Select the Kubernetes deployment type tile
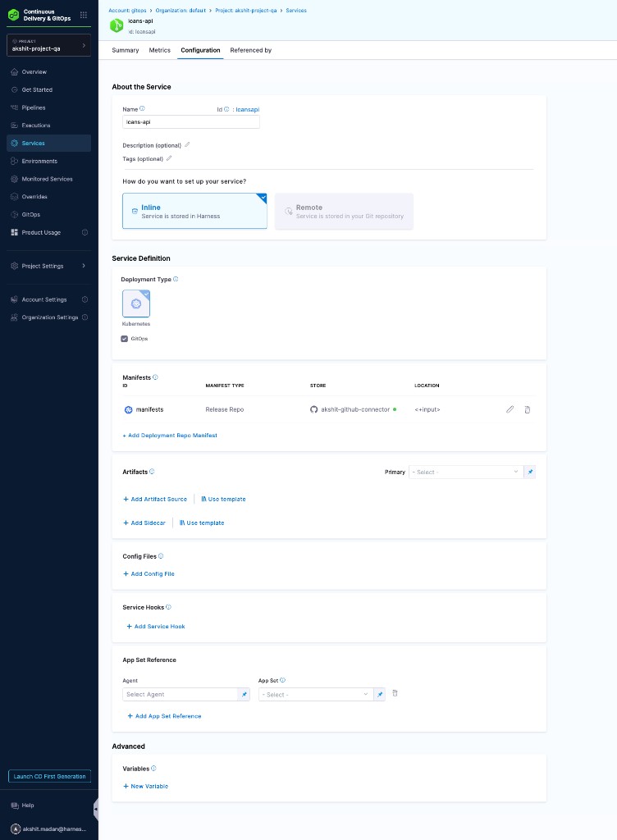617x840 pixels. point(136,304)
